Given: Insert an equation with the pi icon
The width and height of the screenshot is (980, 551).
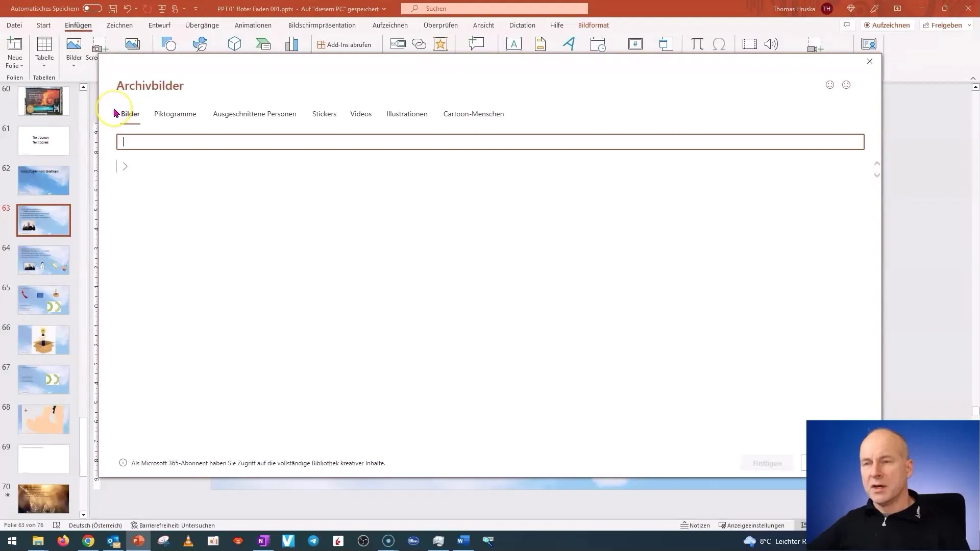Looking at the screenshot, I should point(697,44).
